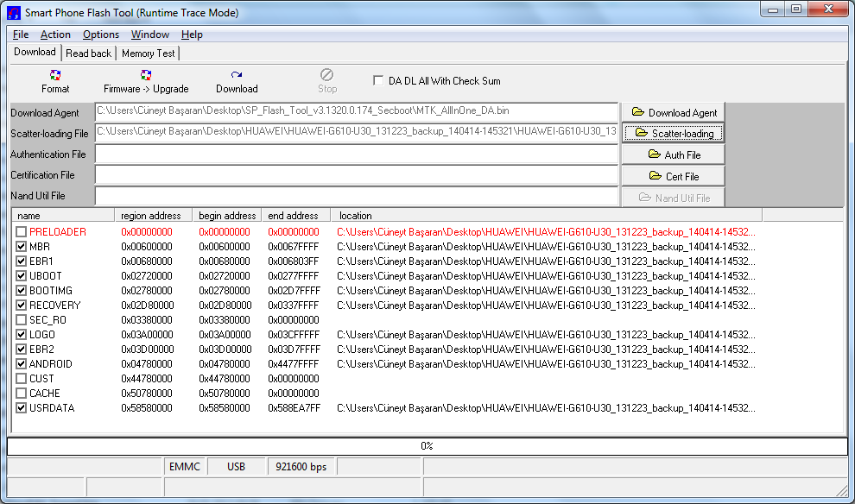855x504 pixels.
Task: Uncheck the EBR1 partition checkbox
Action: pyautogui.click(x=22, y=261)
